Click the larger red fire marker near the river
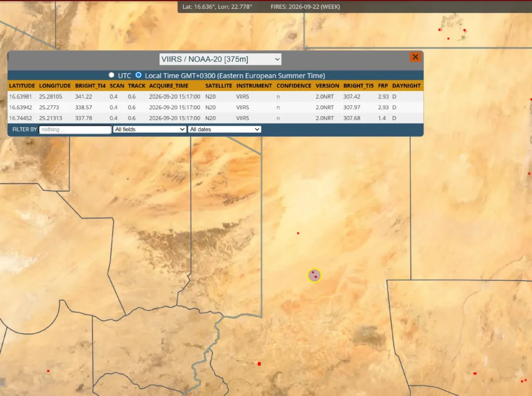Image resolution: width=532 pixels, height=396 pixels. tap(259, 364)
